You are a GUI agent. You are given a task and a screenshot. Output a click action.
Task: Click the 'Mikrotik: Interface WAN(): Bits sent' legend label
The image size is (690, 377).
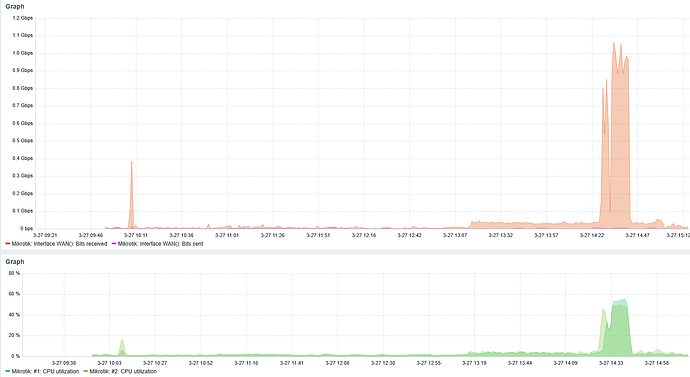click(161, 244)
